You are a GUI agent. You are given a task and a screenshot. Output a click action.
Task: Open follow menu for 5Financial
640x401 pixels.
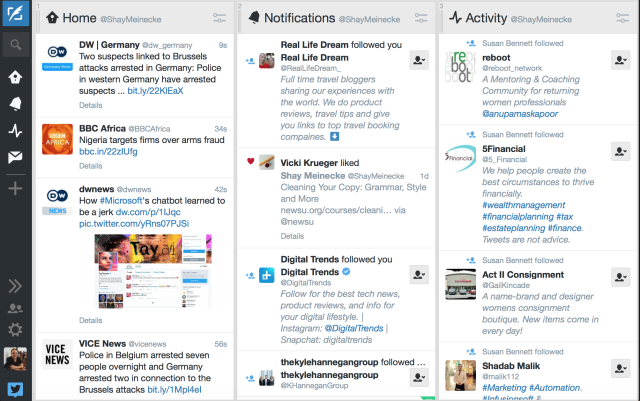pyautogui.click(x=621, y=151)
